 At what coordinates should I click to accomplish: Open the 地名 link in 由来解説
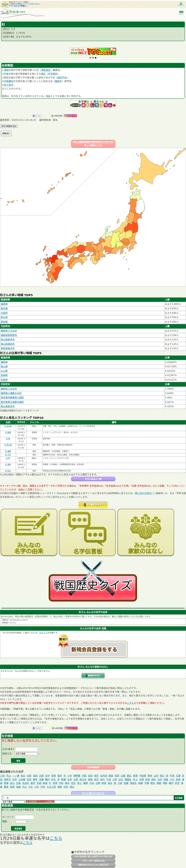[x=48, y=96]
